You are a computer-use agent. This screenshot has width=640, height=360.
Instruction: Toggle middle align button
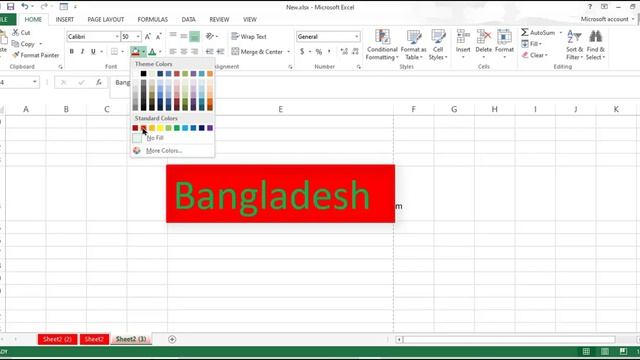[184, 36]
